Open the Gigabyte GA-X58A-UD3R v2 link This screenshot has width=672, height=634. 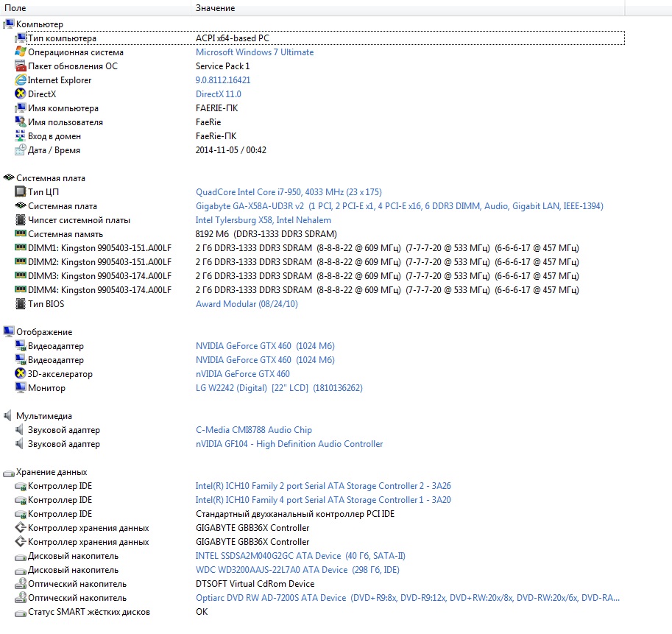(x=400, y=205)
